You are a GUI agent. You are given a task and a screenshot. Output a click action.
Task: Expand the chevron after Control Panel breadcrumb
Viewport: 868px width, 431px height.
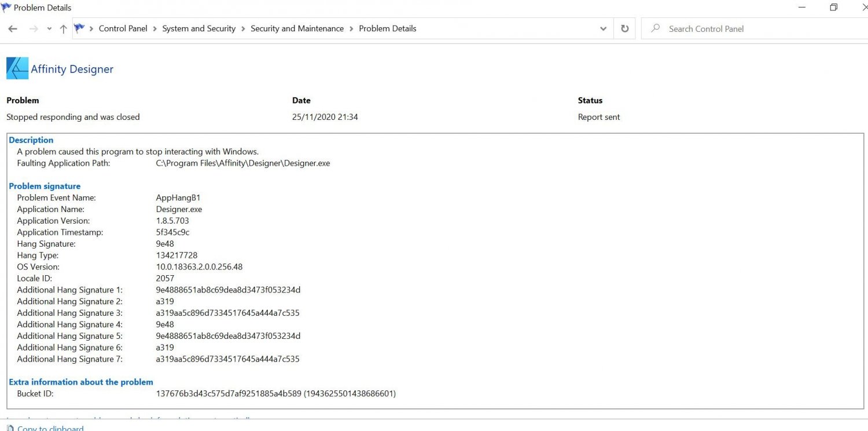point(155,28)
